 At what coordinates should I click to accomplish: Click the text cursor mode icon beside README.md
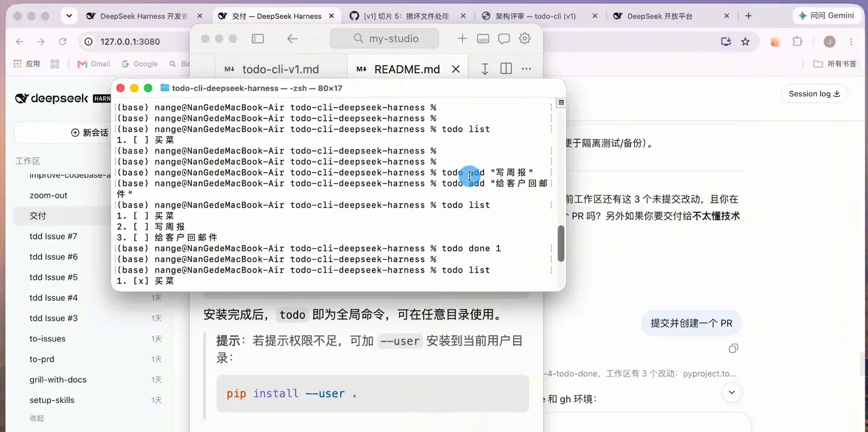[485, 68]
